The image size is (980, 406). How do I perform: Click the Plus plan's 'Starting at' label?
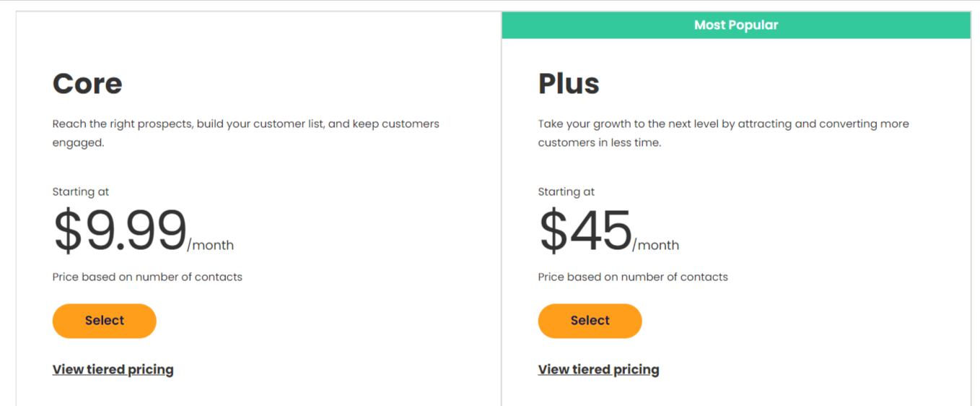click(566, 192)
